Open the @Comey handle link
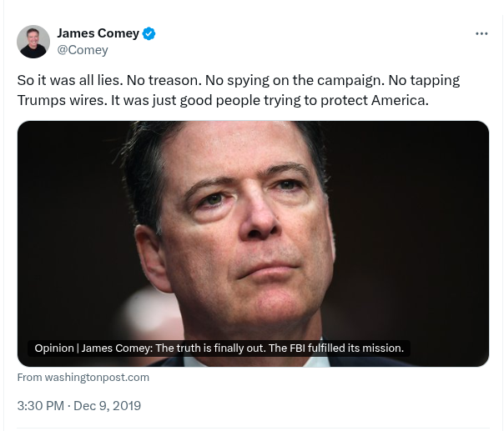 point(82,50)
